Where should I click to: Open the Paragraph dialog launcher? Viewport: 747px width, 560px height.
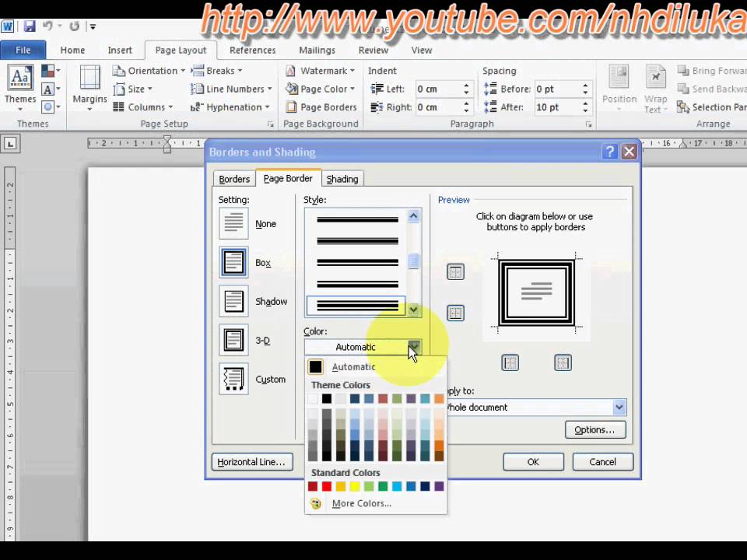tap(589, 124)
